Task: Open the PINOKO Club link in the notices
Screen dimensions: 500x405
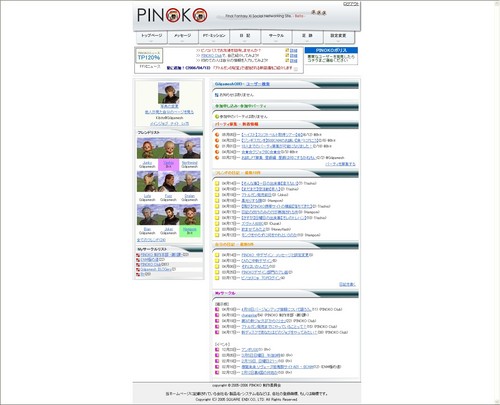Action: [211, 56]
